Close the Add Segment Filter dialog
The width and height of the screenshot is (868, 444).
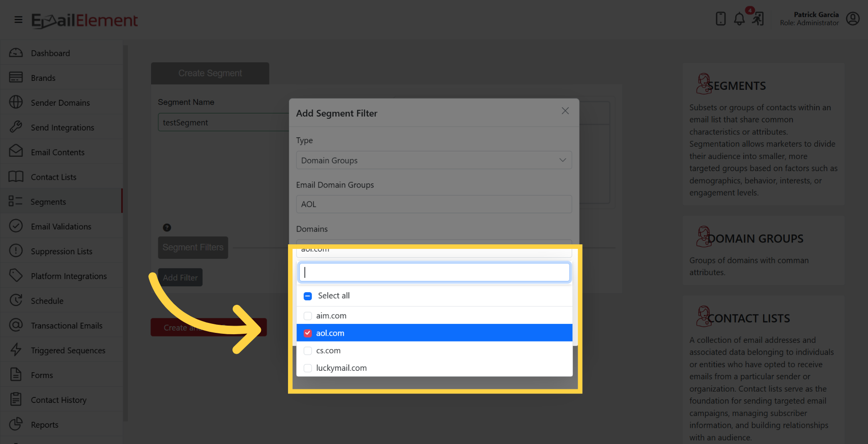point(565,111)
